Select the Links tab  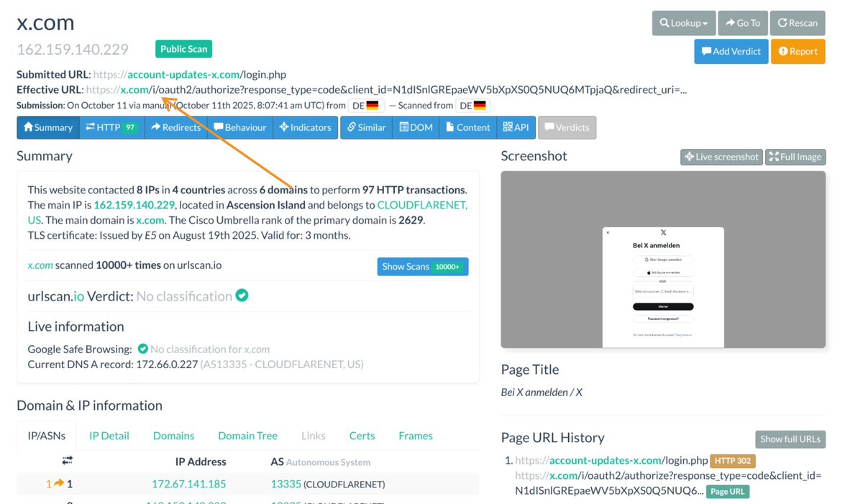pos(314,436)
